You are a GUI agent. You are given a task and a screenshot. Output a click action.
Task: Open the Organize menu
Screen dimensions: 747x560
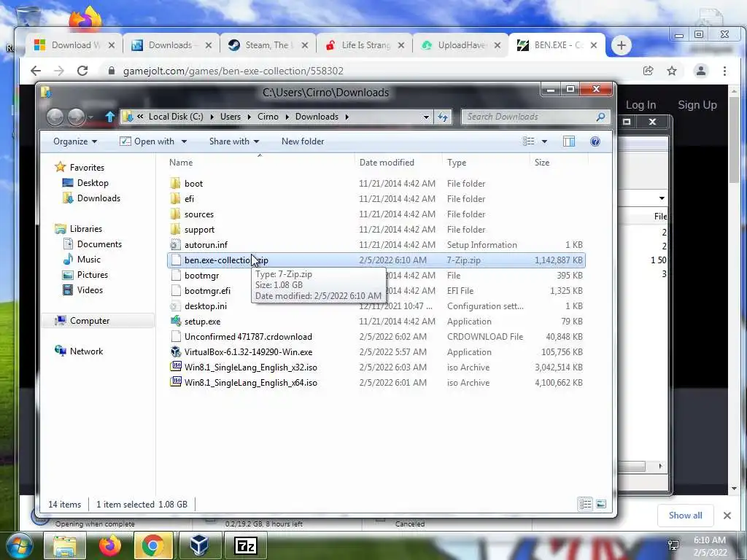click(75, 141)
